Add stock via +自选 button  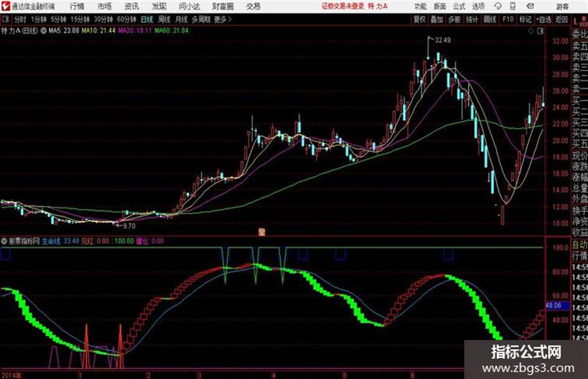coord(543,19)
